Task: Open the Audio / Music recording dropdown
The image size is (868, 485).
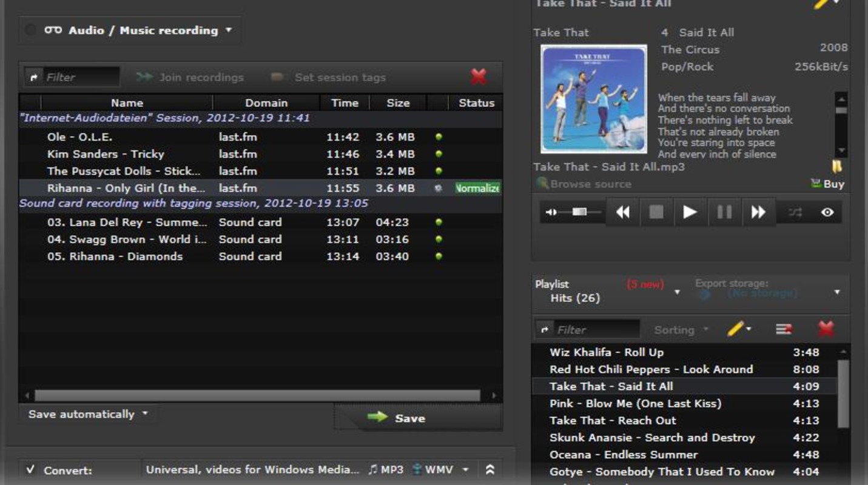Action: click(x=139, y=30)
